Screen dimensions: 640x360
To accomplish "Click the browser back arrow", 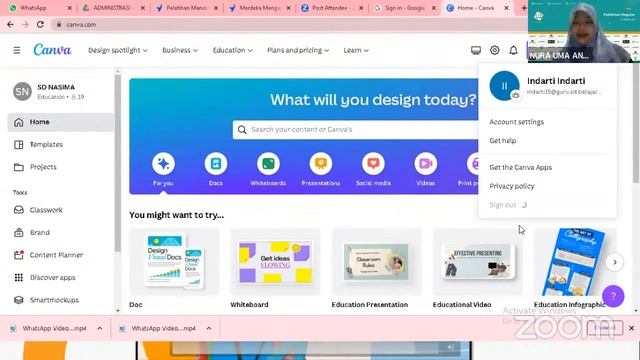I will pyautogui.click(x=10, y=24).
